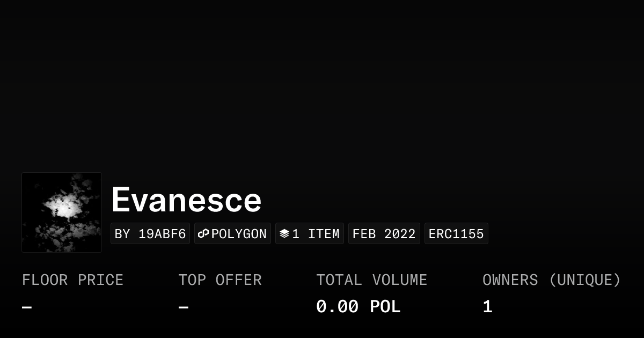644x338 pixels.
Task: Click the Polygon chain link icon
Action: pyautogui.click(x=203, y=234)
